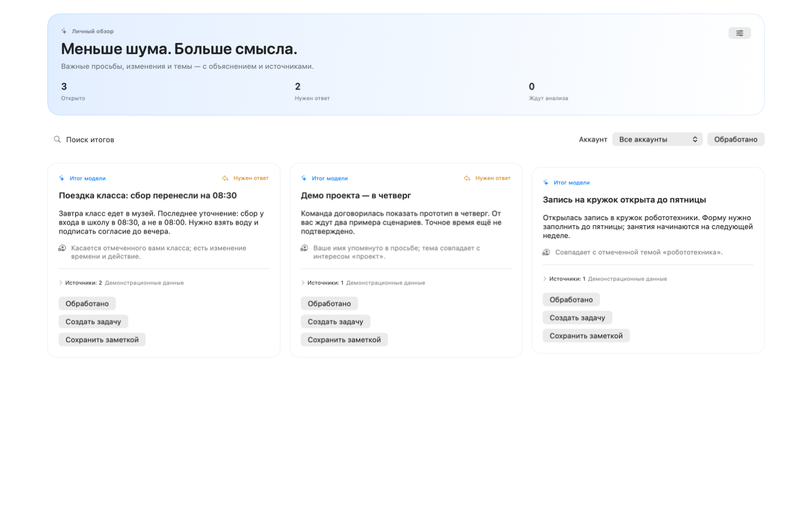Click the reply arrow icon on Поездка класса card

tap(226, 178)
